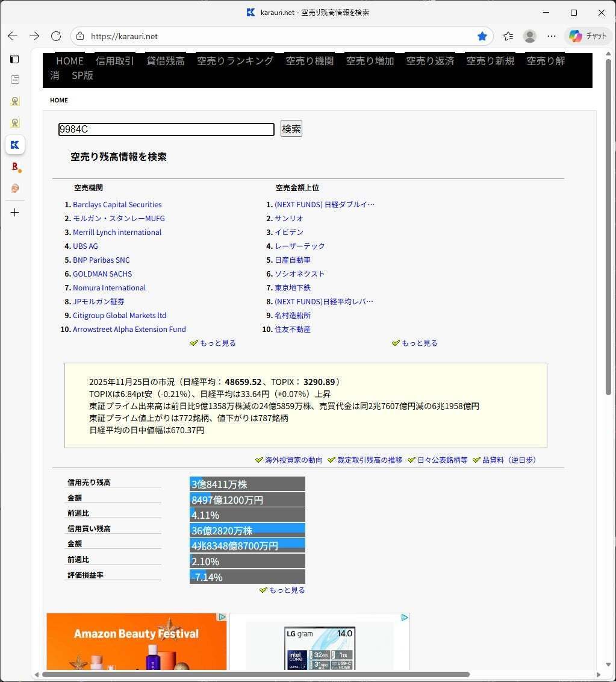Click the 海外投資家の動向 checkmark link
Image resolution: width=616 pixels, height=682 pixels.
293,460
